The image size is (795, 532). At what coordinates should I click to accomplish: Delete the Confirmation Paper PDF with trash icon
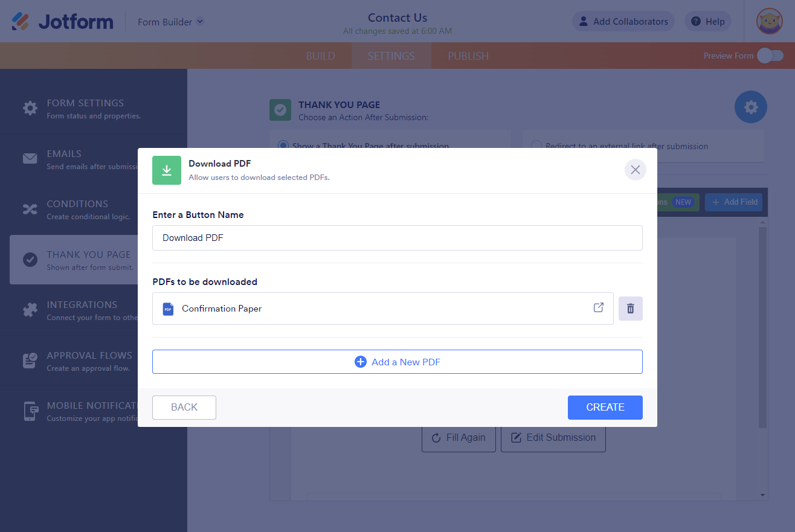click(x=630, y=309)
